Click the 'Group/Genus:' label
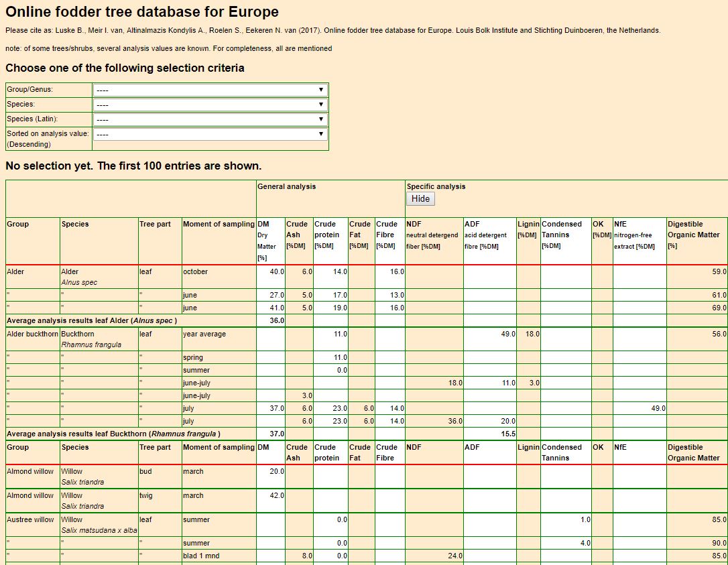The width and height of the screenshot is (728, 565). point(29,90)
